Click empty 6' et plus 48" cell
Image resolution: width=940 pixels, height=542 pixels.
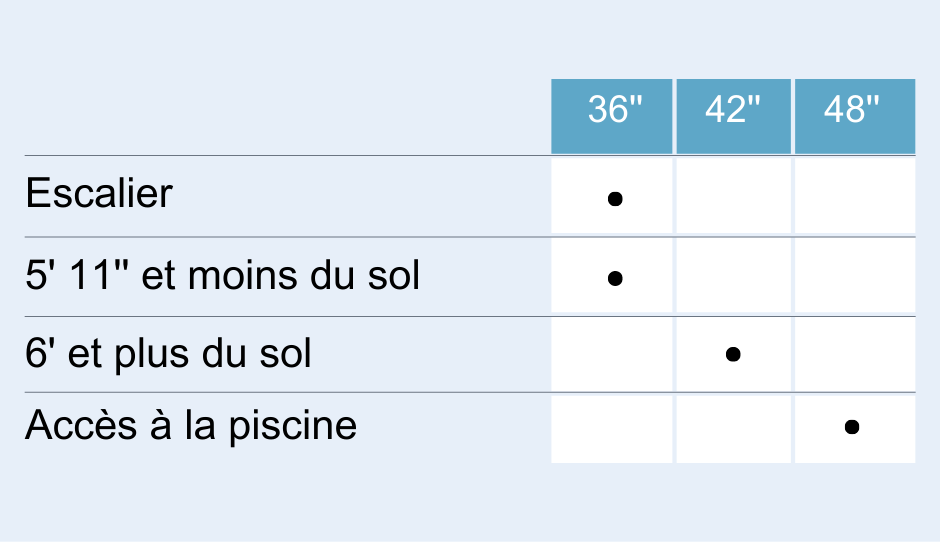[854, 354]
